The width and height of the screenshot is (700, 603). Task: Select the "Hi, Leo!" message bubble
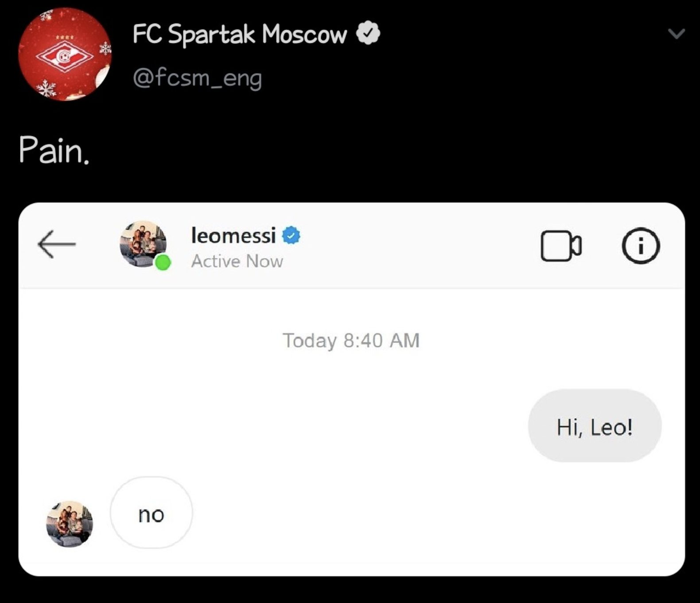point(595,426)
